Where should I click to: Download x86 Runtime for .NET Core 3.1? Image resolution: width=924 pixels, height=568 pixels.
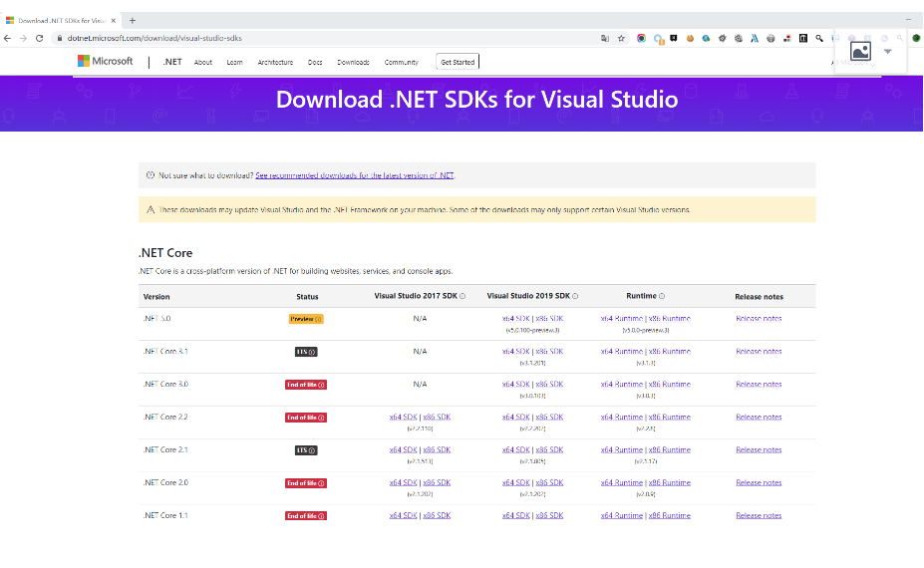coord(670,352)
